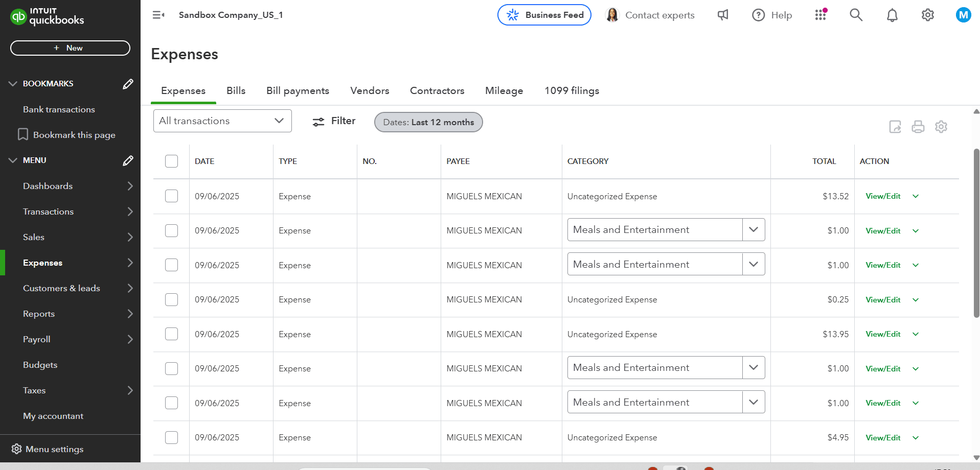
Task: Click View/Edit for the $4.95 expense
Action: click(883, 438)
